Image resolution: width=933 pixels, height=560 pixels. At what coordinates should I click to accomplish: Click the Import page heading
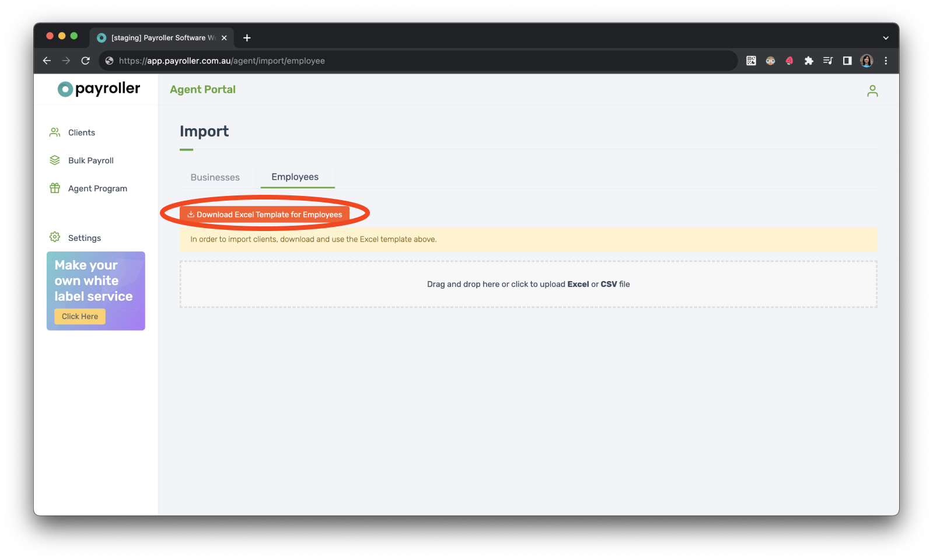tap(204, 131)
